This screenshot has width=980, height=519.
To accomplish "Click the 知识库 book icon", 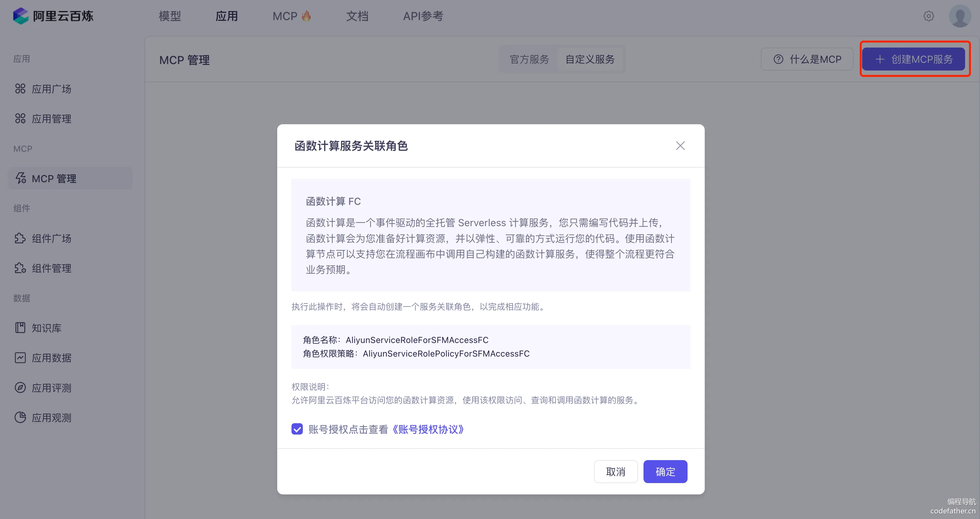I will tap(20, 328).
